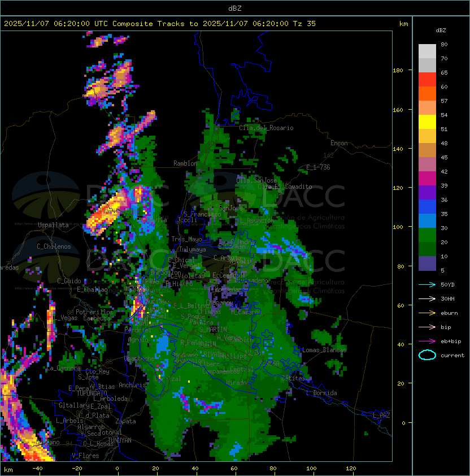Click the C_Chilenos map label
This screenshot has height=476, width=470.
[x=54, y=246]
